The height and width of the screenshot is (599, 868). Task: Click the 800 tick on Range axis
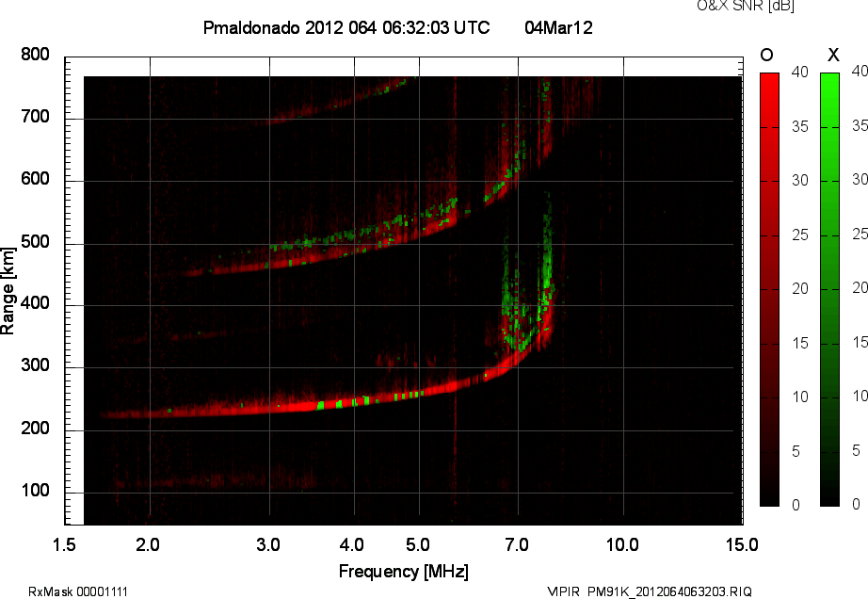coord(35,55)
